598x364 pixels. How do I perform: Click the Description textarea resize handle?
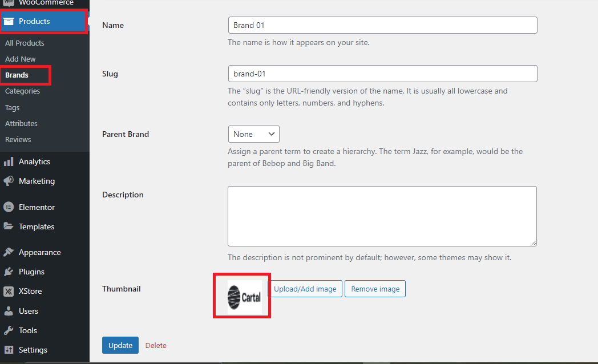tap(533, 243)
